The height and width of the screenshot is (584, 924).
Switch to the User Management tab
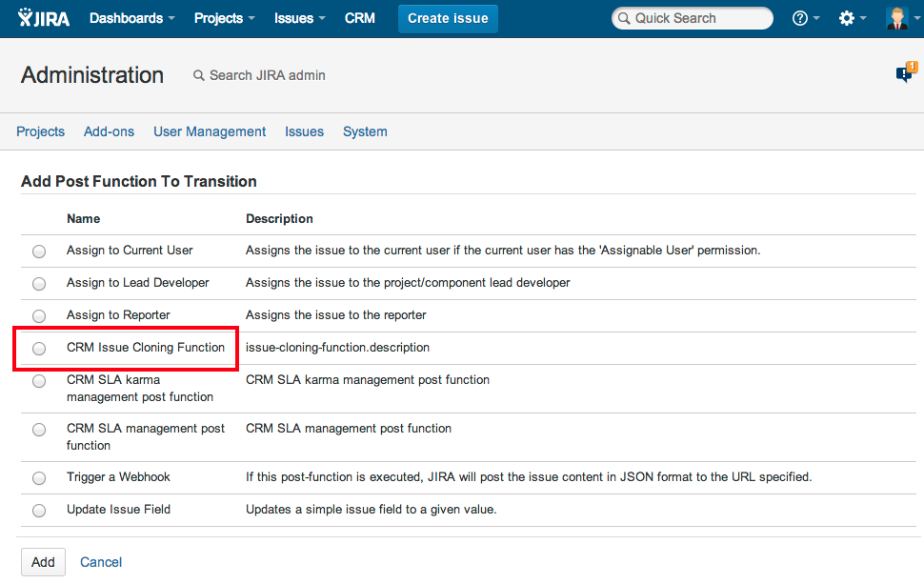pos(210,131)
